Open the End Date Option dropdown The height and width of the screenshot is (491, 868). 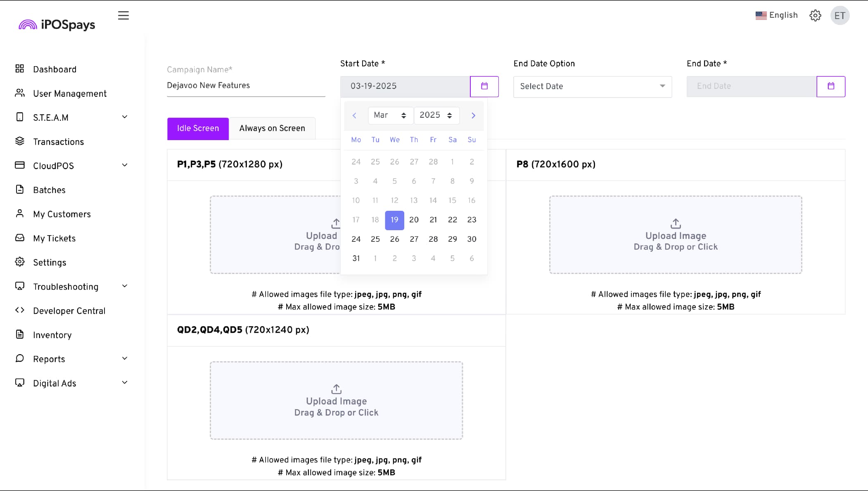pos(592,86)
